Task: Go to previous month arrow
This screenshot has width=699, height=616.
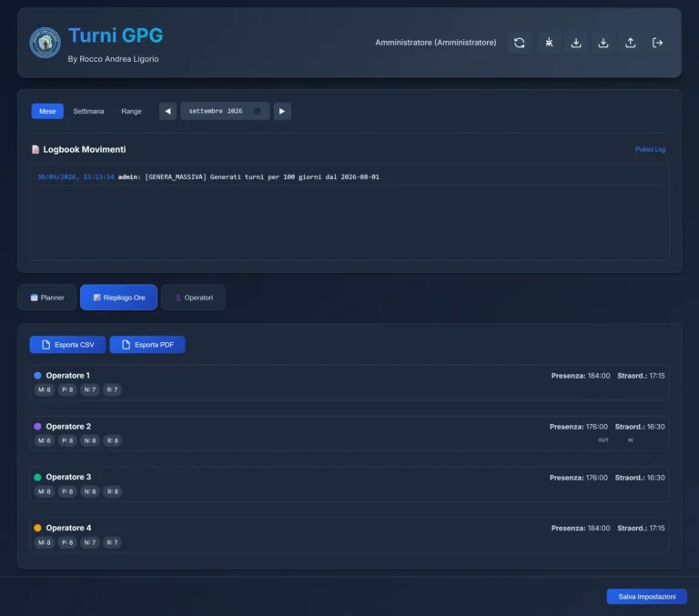Action: coord(167,111)
